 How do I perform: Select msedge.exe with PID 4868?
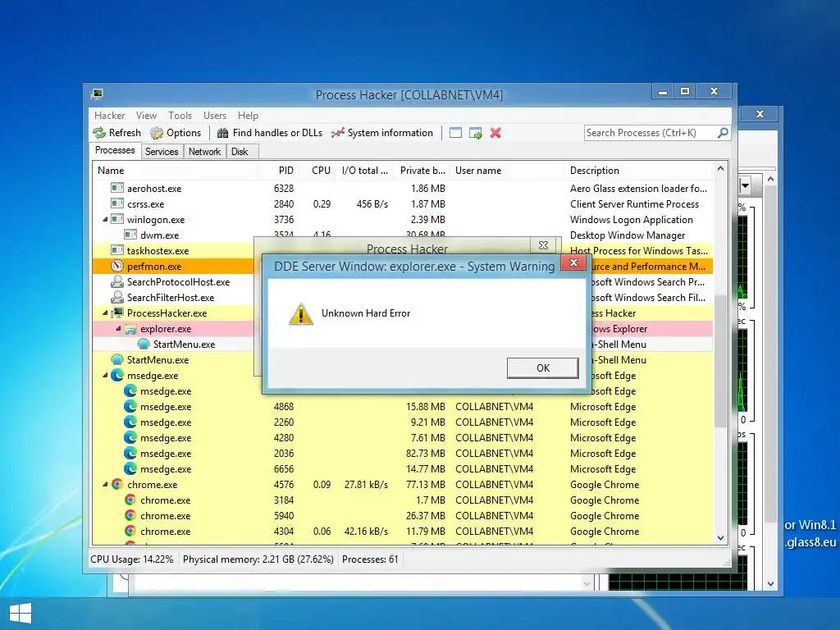402,407
